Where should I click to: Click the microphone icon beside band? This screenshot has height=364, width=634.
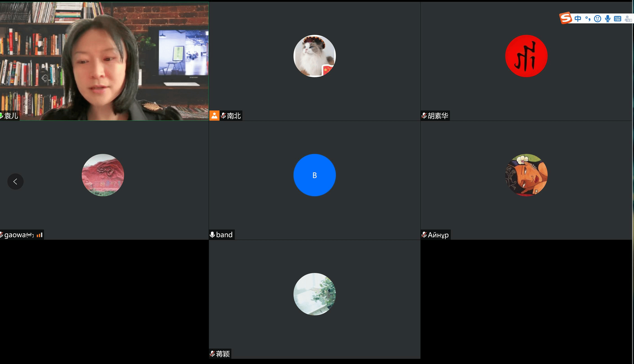tap(212, 235)
